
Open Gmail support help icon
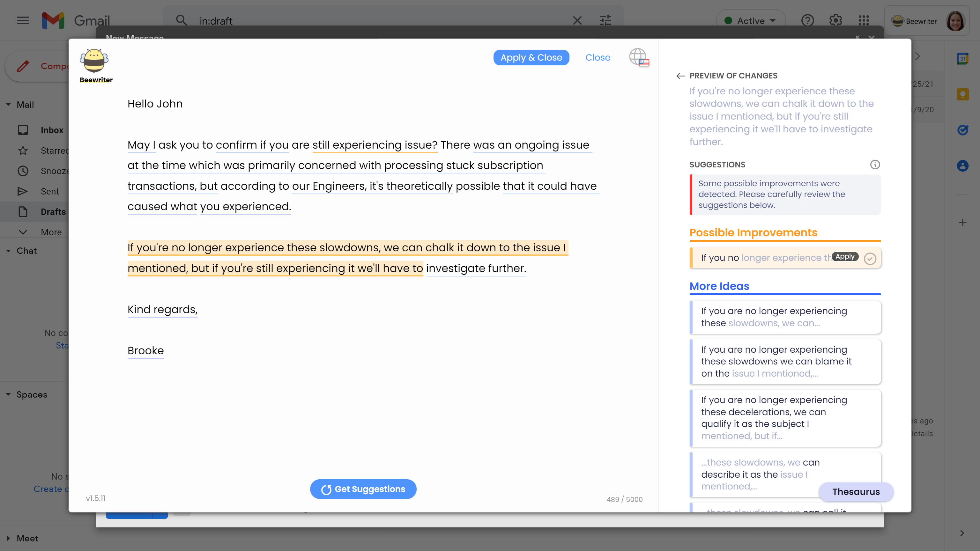807,20
